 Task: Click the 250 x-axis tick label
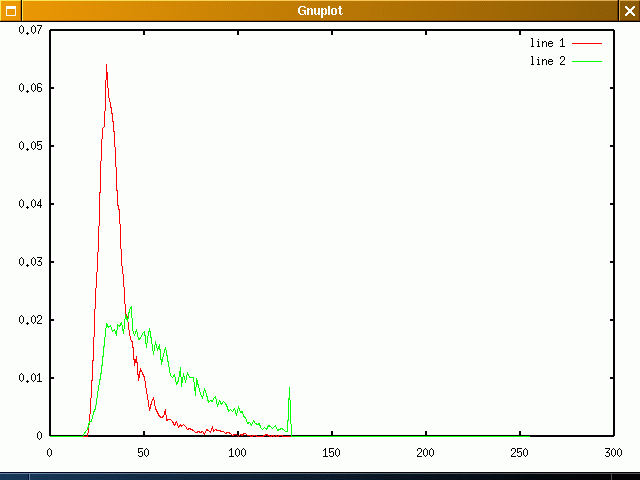(519, 451)
